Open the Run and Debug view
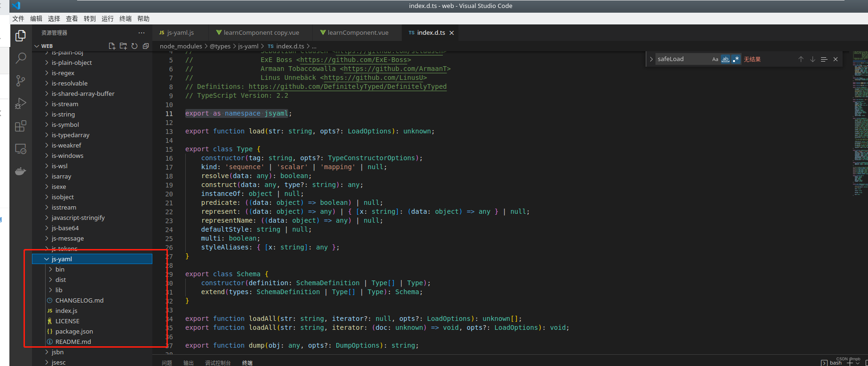 21,103
